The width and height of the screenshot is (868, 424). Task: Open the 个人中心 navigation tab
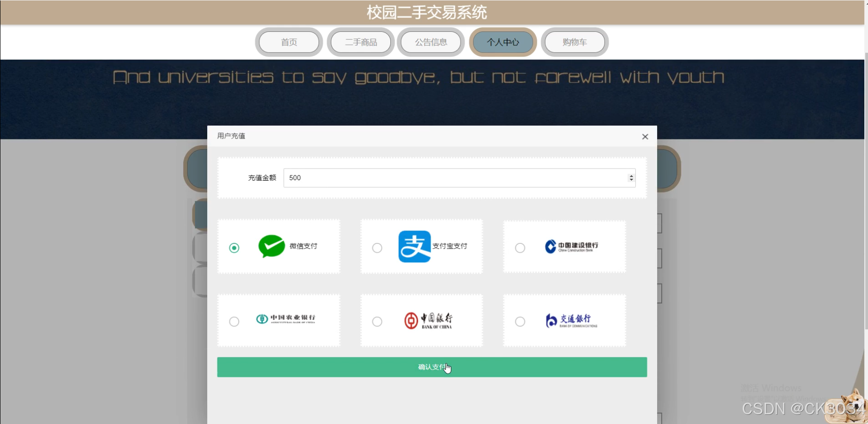pos(503,42)
